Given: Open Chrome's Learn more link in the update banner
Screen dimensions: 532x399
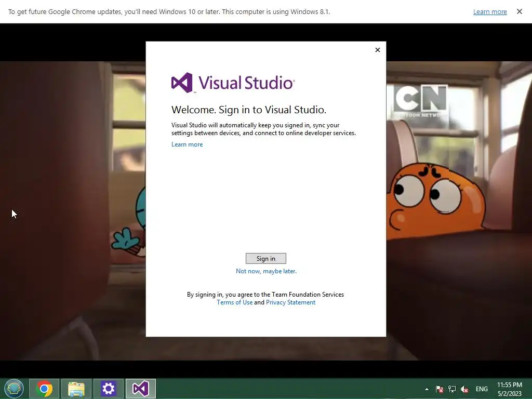Looking at the screenshot, I should click(x=490, y=11).
